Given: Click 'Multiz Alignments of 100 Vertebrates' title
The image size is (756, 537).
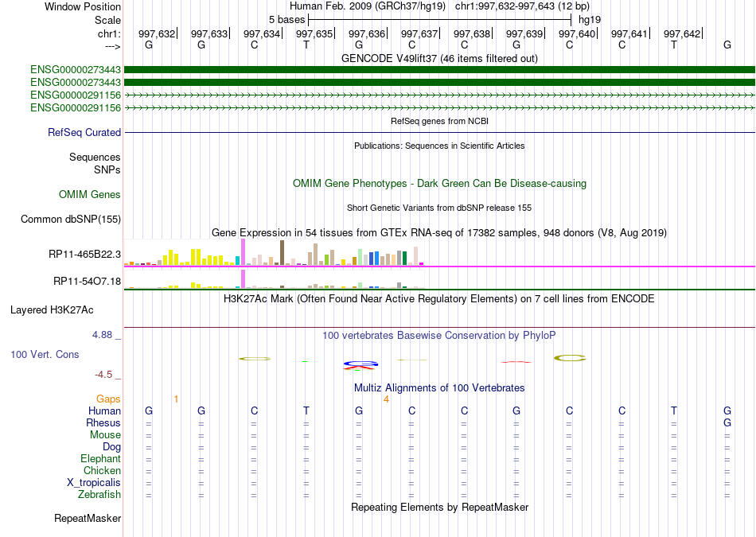Looking at the screenshot, I should pyautogui.click(x=439, y=387).
